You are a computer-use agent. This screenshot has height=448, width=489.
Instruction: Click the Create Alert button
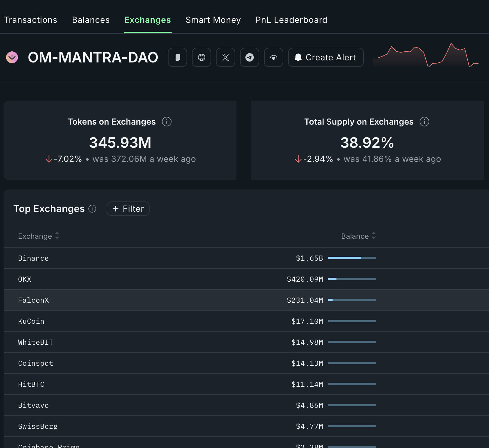tap(326, 57)
